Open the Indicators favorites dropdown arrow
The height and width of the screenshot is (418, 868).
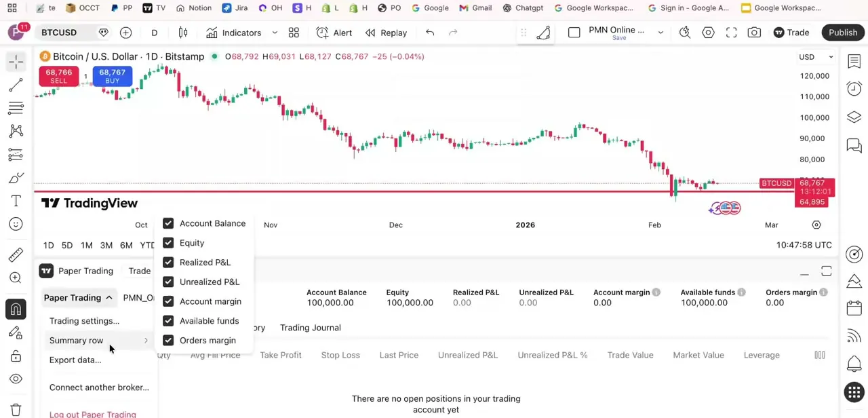coord(275,33)
